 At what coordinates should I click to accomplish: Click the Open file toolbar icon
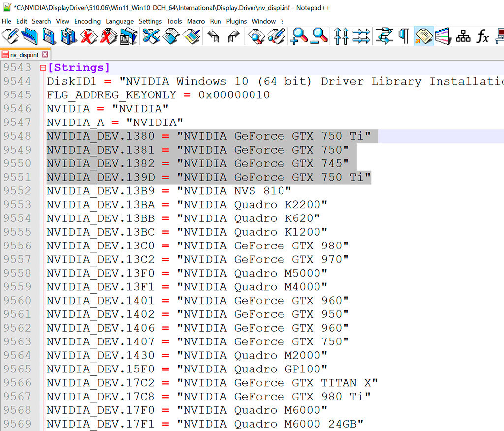click(29, 36)
